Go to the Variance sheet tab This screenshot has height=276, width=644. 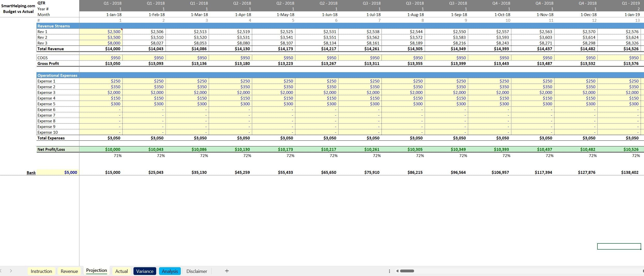pyautogui.click(x=145, y=271)
